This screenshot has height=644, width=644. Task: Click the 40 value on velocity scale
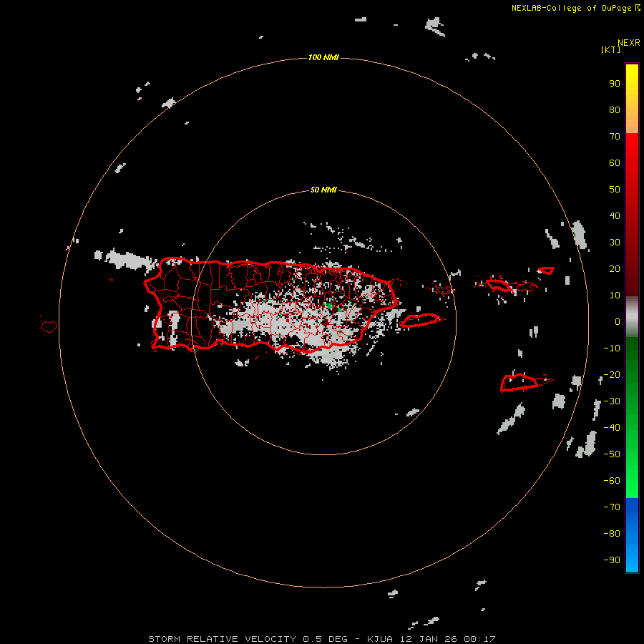[x=615, y=216]
